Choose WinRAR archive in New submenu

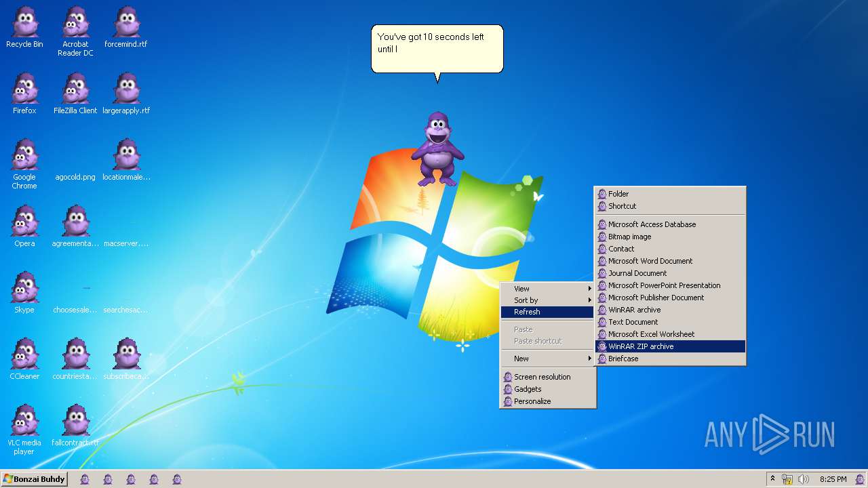coord(670,310)
